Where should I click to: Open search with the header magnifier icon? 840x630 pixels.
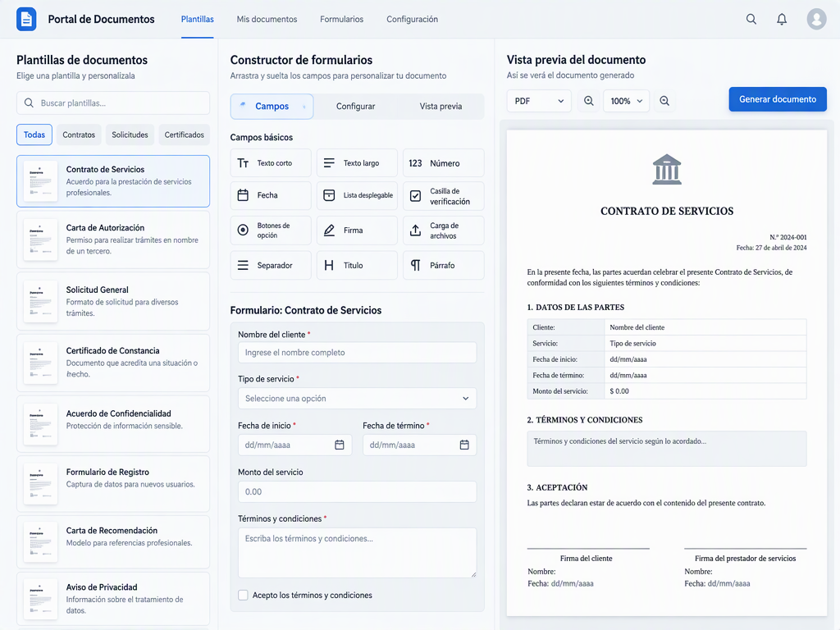(751, 20)
